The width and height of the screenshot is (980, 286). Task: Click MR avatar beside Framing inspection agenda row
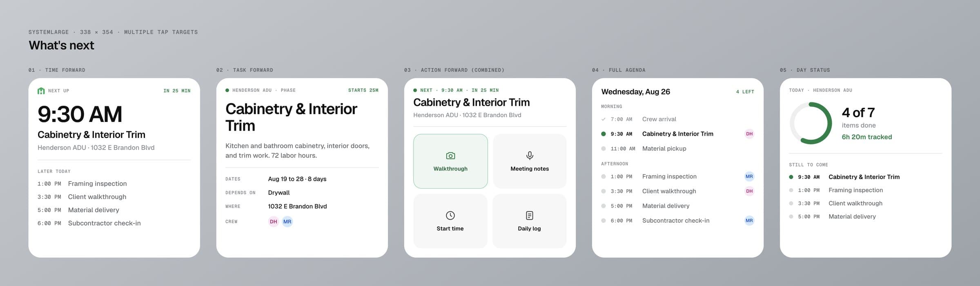click(x=749, y=177)
